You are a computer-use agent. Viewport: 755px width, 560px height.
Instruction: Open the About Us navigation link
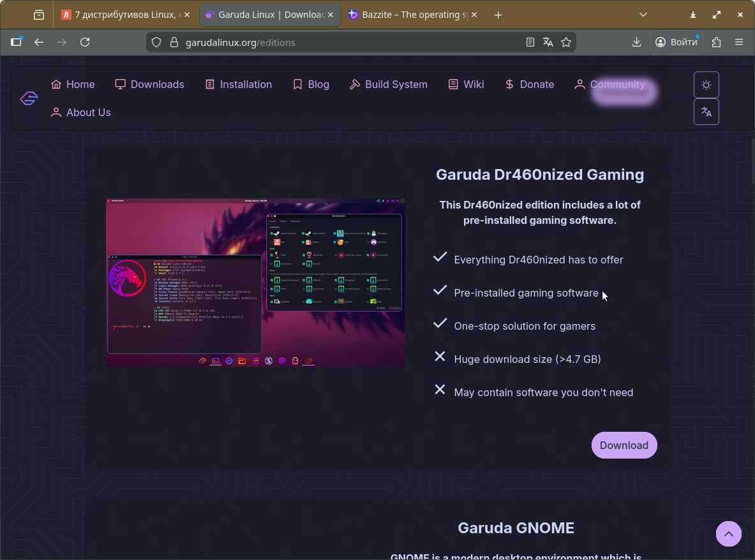80,112
